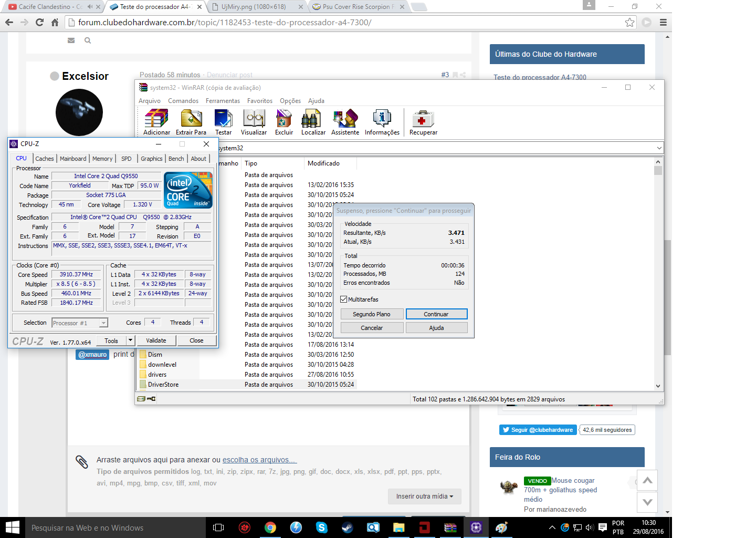Click the Excluir toolbar icon

[284, 122]
